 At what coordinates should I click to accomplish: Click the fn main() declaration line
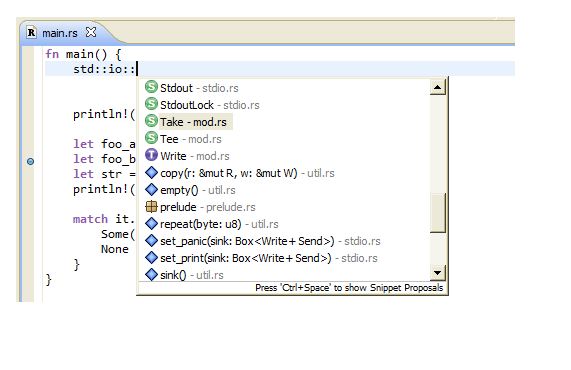click(x=83, y=55)
